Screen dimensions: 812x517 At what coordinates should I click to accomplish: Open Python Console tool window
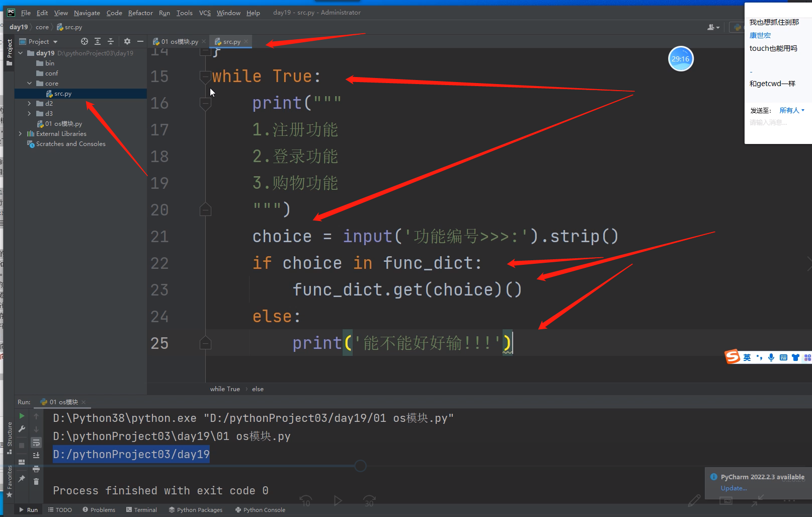(x=260, y=509)
